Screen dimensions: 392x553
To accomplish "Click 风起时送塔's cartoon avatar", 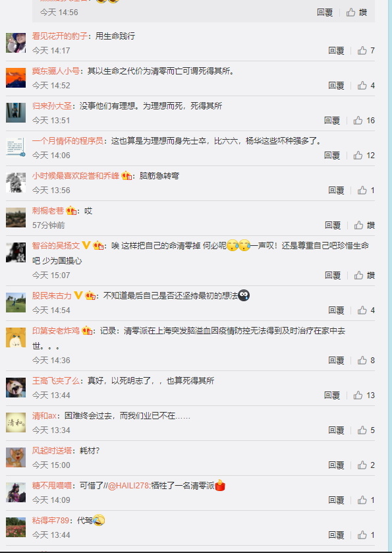I will click(x=16, y=457).
